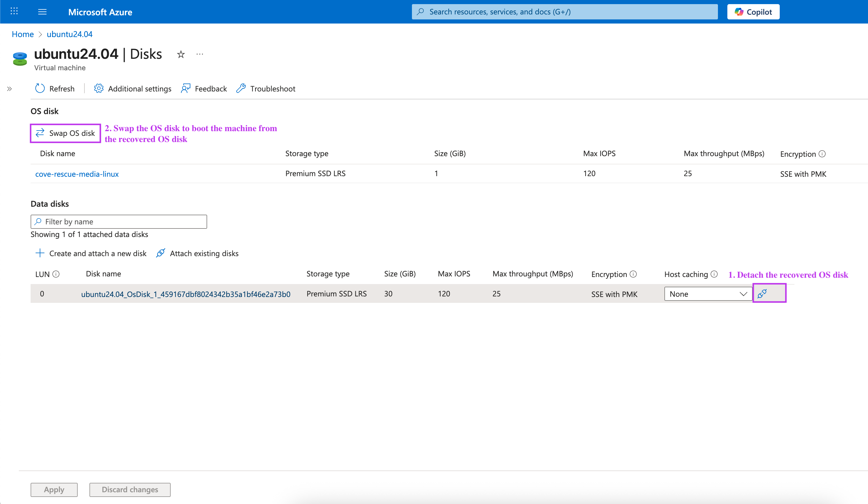The width and height of the screenshot is (868, 504).
Task: Go to Home breadcrumb
Action: 23,34
